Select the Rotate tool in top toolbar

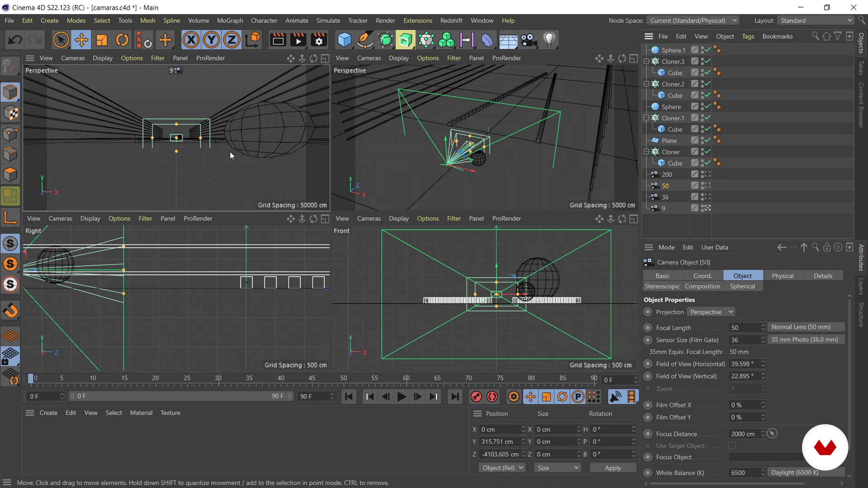point(122,40)
